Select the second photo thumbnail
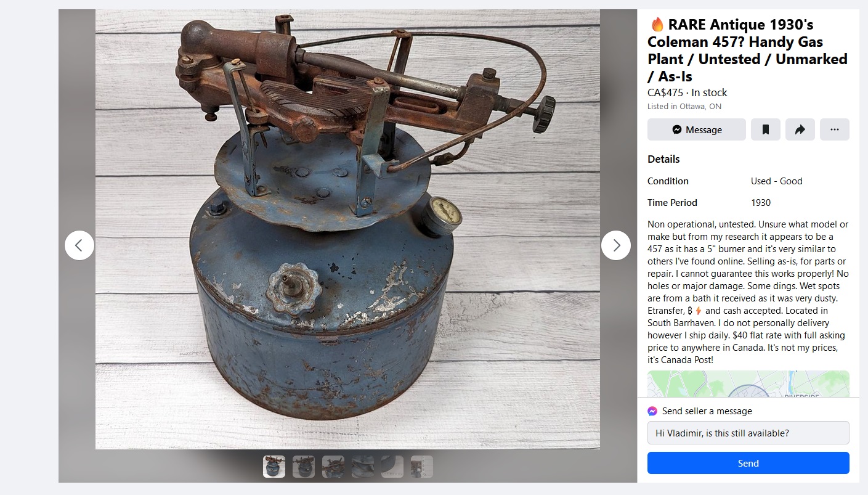Viewport: 868px width, 495px height. coord(304,467)
